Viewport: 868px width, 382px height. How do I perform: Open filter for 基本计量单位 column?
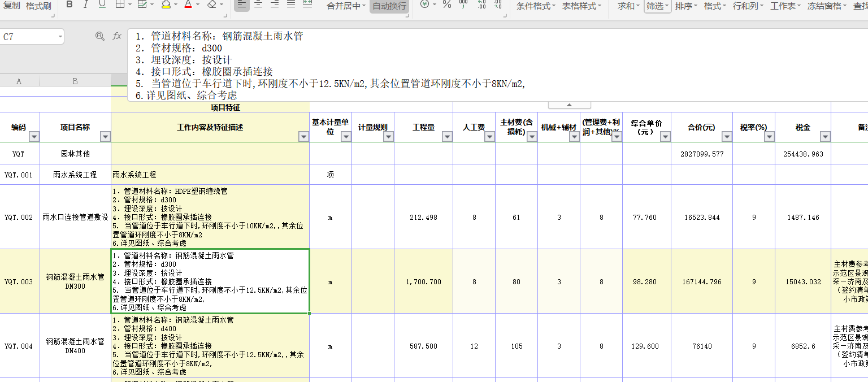[346, 137]
